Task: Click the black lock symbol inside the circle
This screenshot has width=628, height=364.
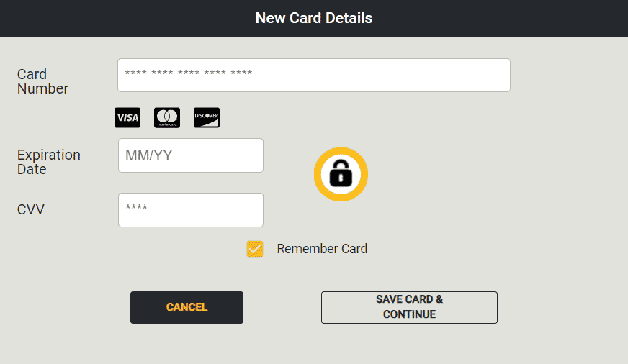Action: pyautogui.click(x=341, y=173)
